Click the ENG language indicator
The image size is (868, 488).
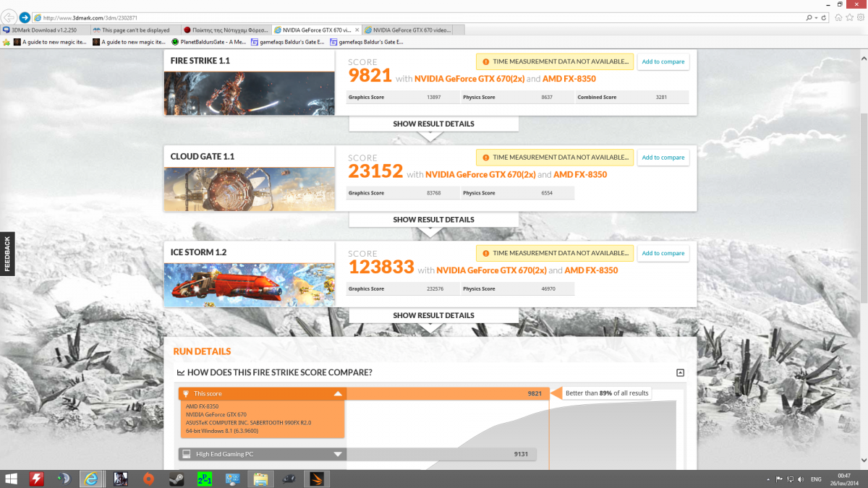click(x=816, y=479)
